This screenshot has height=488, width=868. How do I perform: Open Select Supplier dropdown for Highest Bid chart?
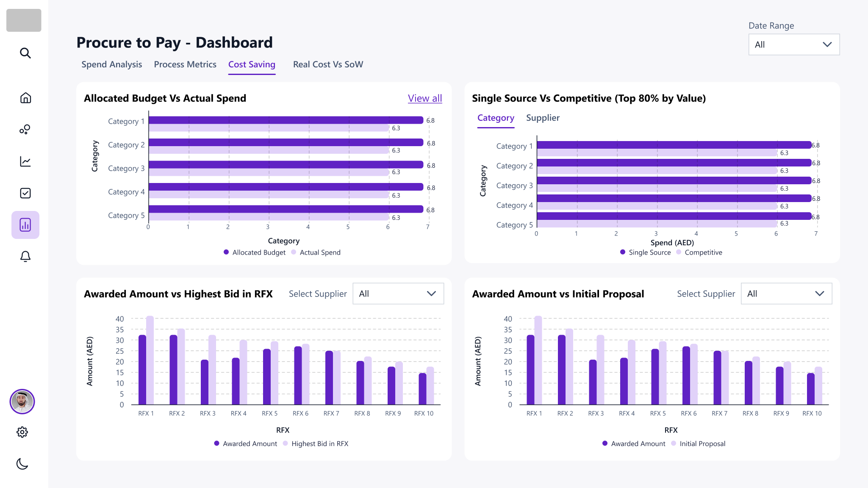coord(398,294)
